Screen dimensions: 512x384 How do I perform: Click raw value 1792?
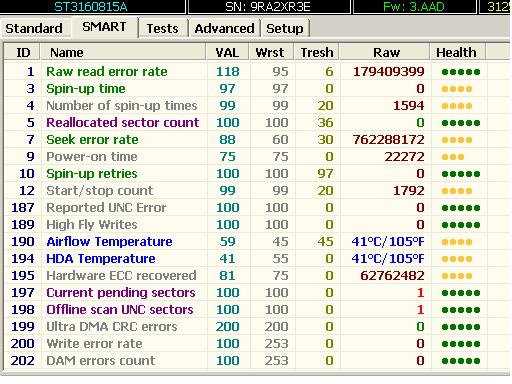coord(408,190)
